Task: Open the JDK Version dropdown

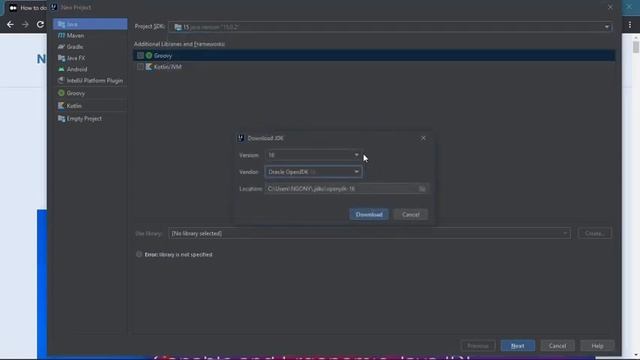Action: coord(313,155)
